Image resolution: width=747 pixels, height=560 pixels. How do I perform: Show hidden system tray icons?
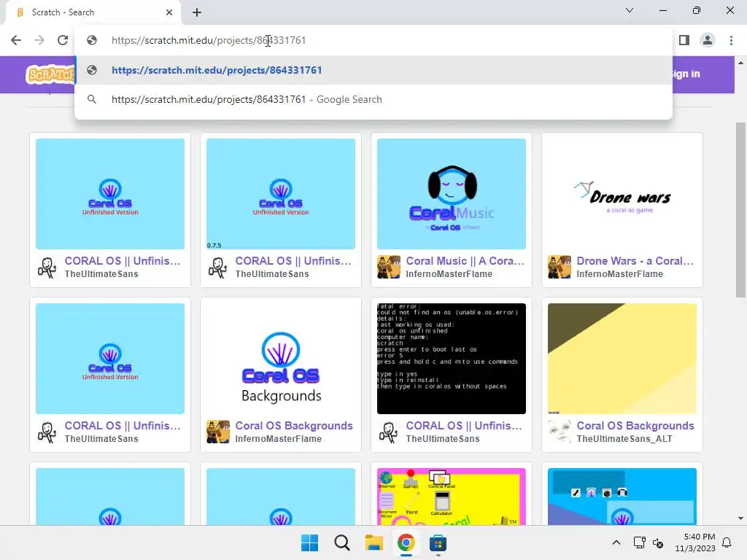[616, 542]
